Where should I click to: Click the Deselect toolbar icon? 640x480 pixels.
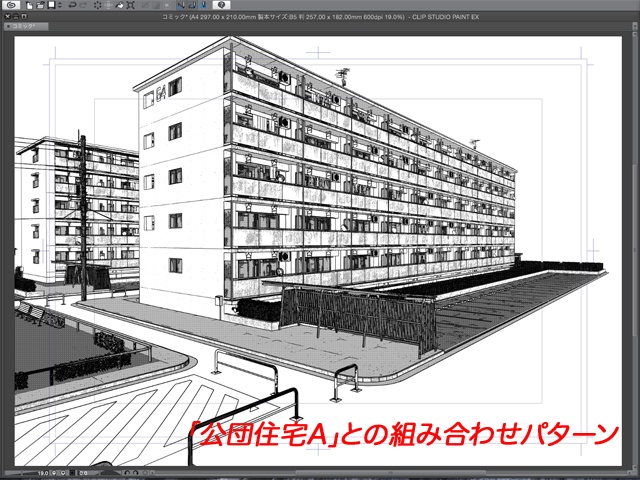tap(145, 5)
